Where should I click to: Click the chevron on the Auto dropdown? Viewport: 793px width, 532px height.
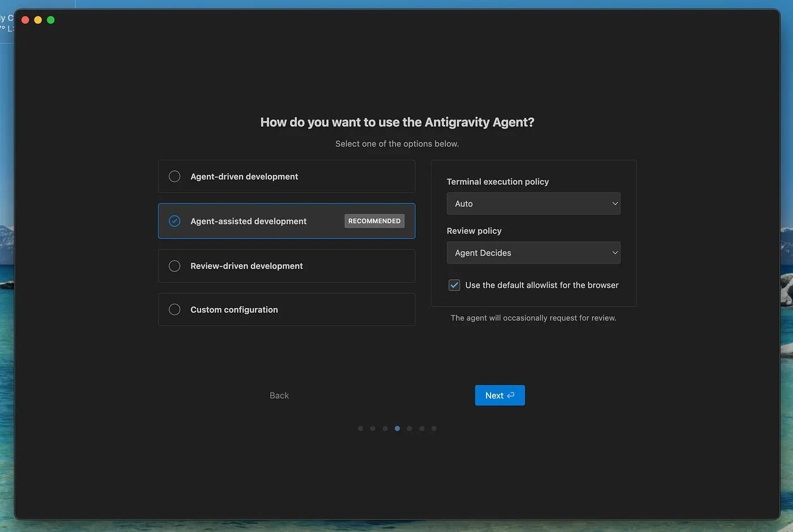click(x=615, y=203)
